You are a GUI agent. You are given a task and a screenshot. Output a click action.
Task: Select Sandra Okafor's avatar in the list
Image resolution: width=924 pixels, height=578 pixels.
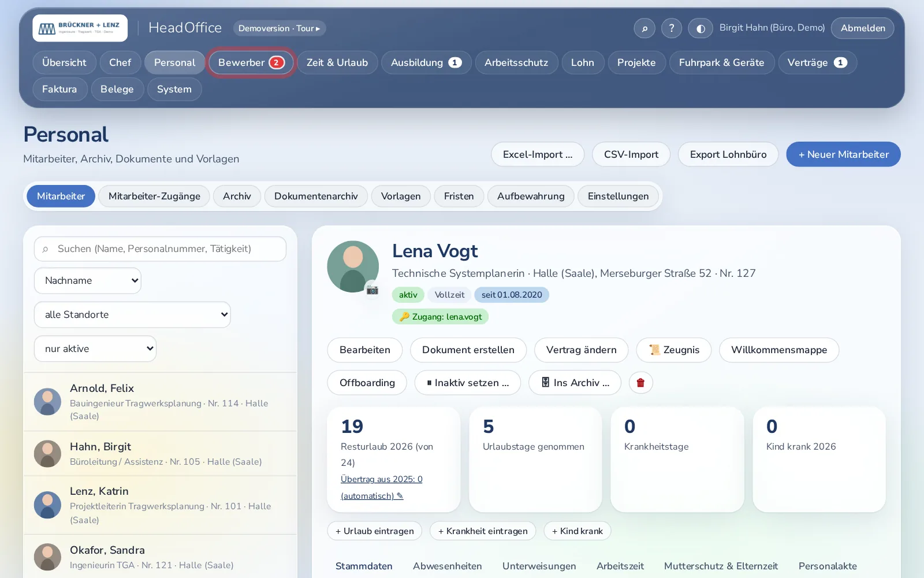point(47,557)
